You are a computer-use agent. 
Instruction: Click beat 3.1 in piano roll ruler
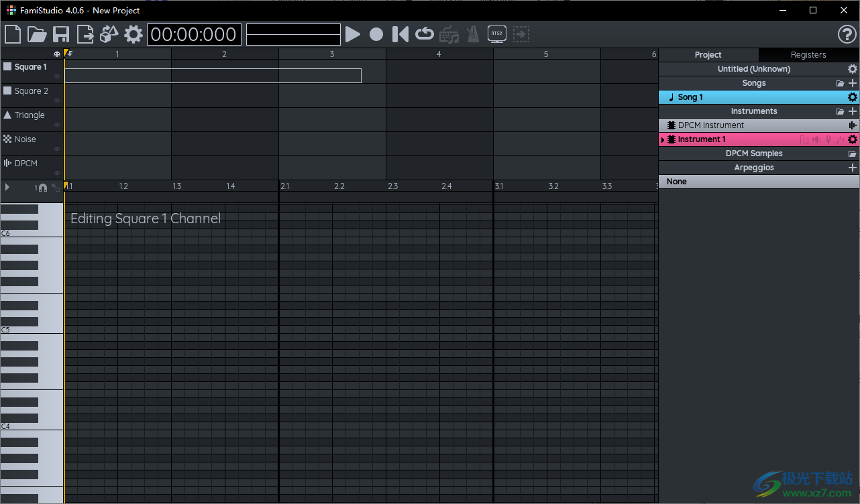[500, 186]
